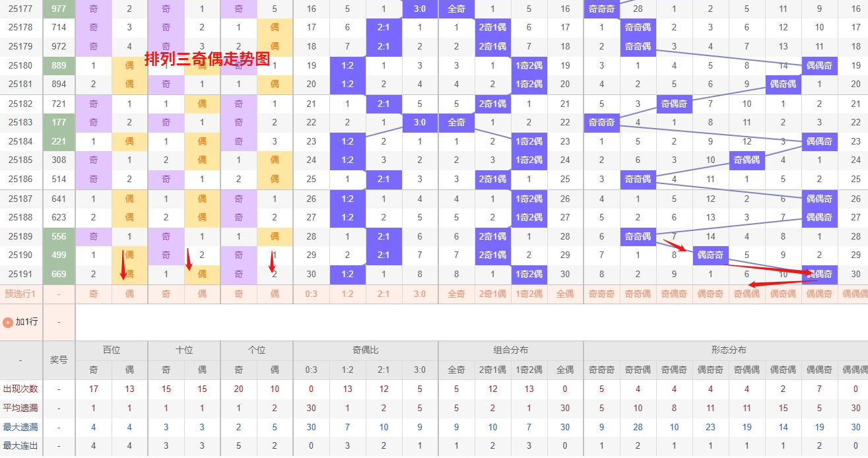Click the 形态分布 column group header
The width and height of the screenshot is (868, 458).
728,350
